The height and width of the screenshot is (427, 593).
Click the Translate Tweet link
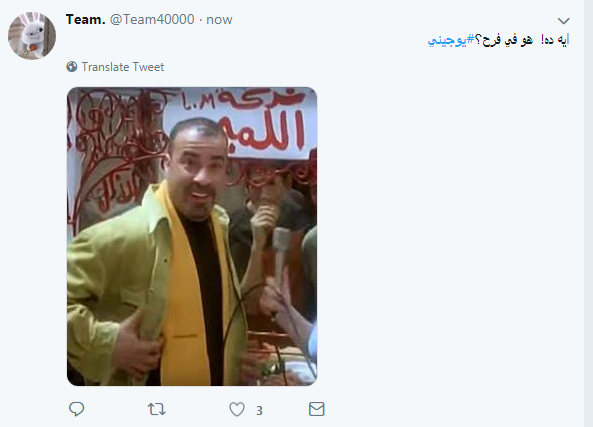[x=123, y=67]
